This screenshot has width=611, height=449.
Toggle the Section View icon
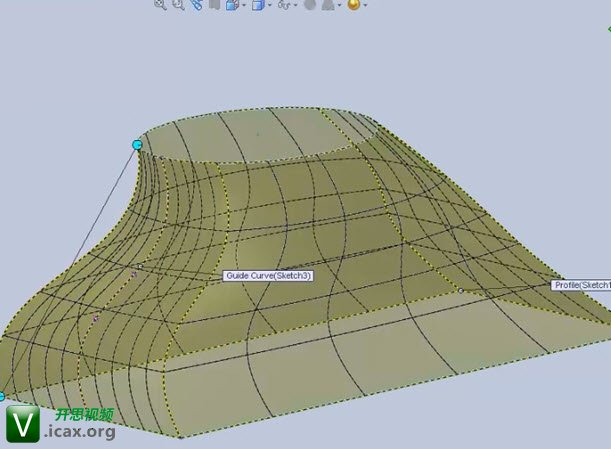(x=215, y=4)
